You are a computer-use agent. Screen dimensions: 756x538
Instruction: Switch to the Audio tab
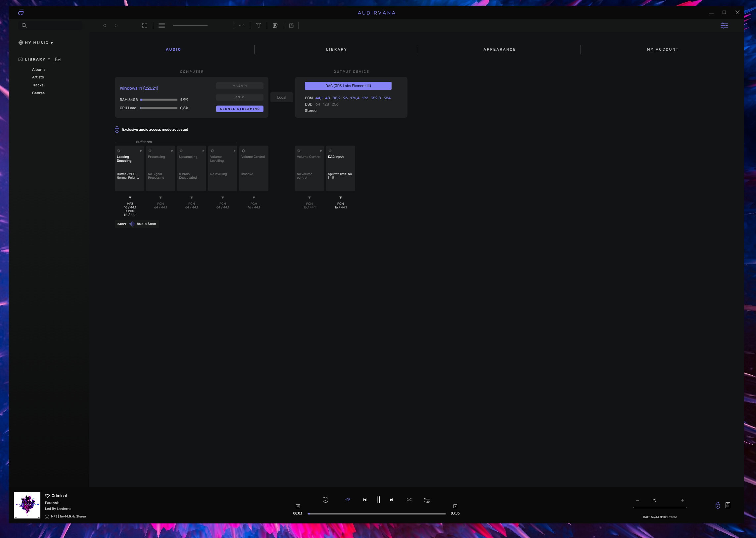(173, 49)
